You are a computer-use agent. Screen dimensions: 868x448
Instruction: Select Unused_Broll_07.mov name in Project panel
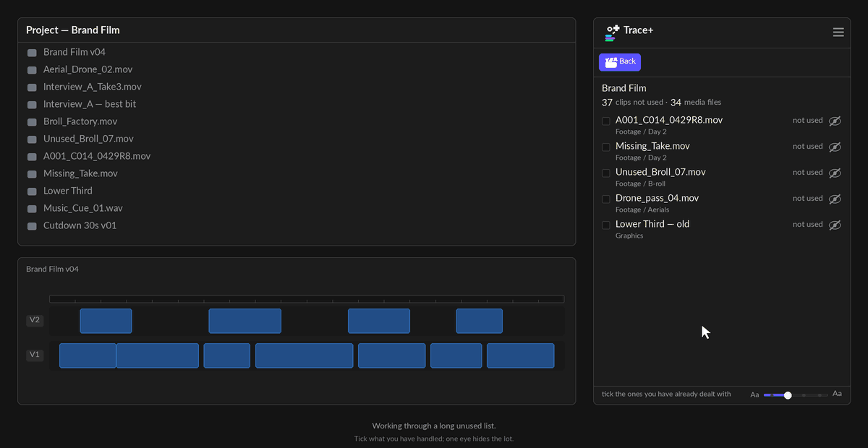88,139
